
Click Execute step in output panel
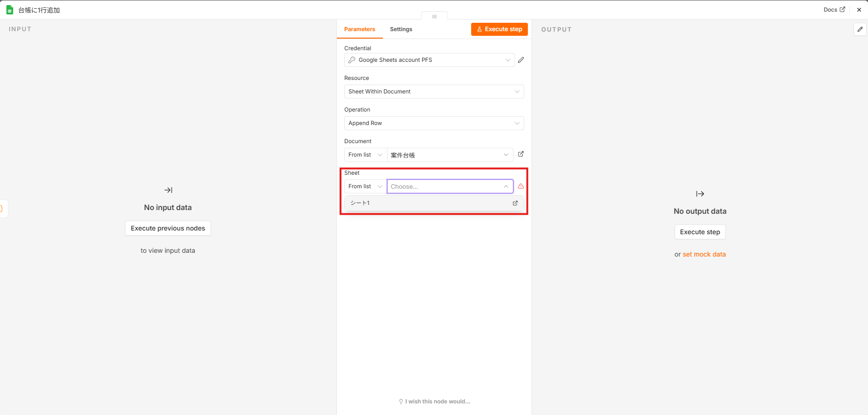(700, 232)
